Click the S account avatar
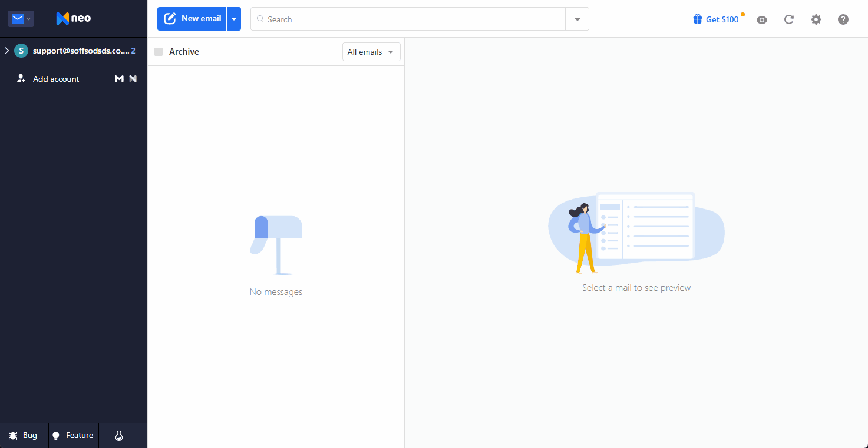Image resolution: width=868 pixels, height=448 pixels. pyautogui.click(x=21, y=51)
